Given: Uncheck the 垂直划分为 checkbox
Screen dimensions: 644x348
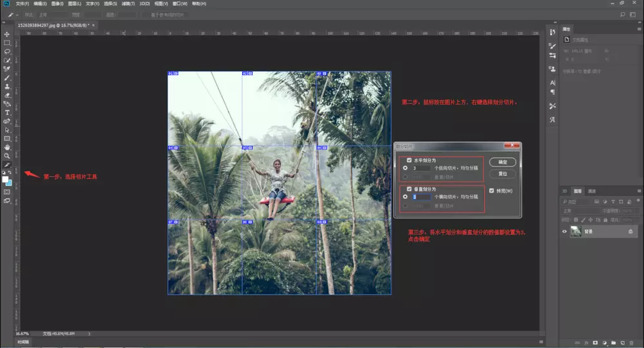Looking at the screenshot, I should [x=409, y=189].
